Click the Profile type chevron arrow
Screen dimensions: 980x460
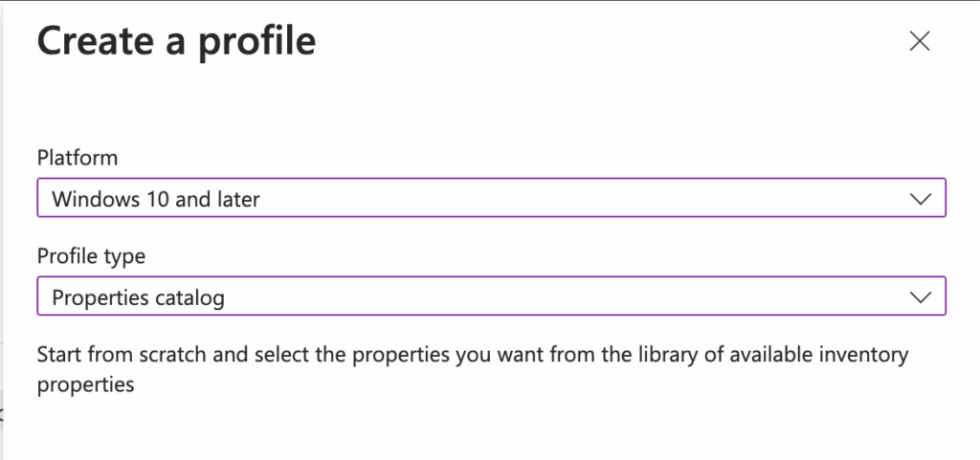(x=920, y=297)
